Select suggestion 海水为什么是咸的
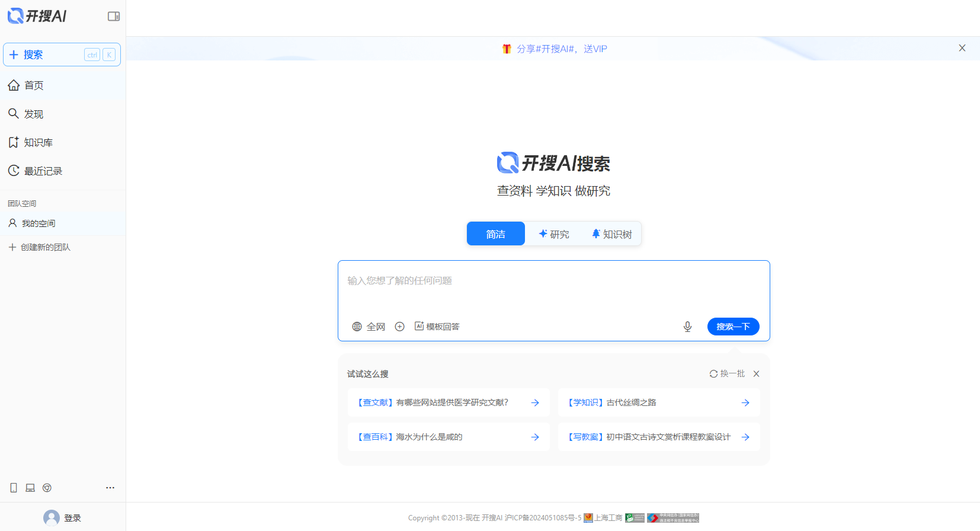980x531 pixels. click(x=449, y=437)
